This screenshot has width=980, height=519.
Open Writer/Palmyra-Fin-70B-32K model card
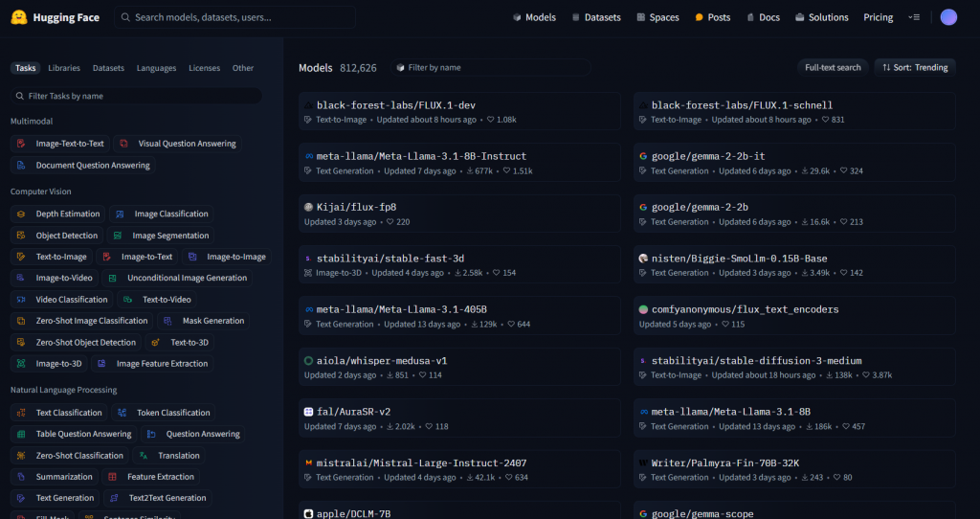pos(794,469)
